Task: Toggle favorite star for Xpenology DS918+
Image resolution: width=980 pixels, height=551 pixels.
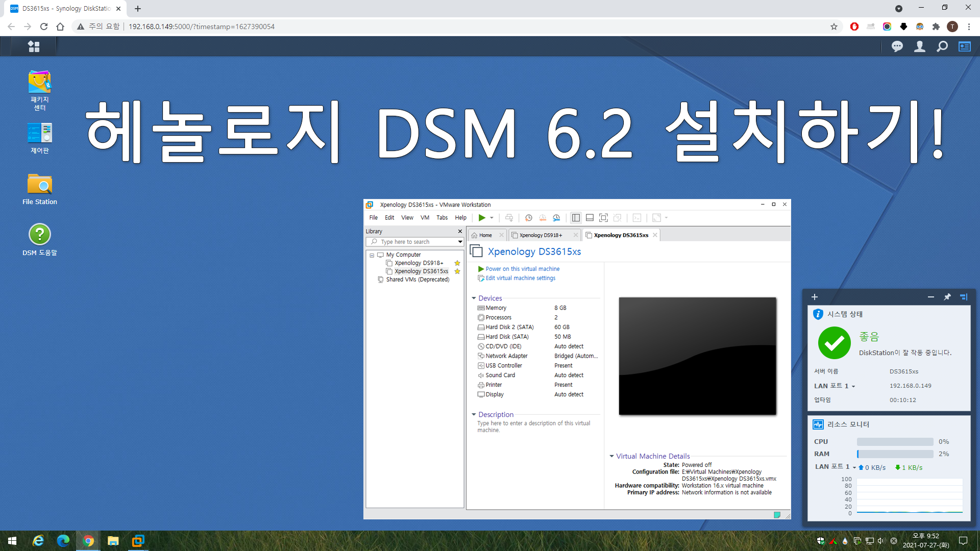Action: (x=457, y=263)
